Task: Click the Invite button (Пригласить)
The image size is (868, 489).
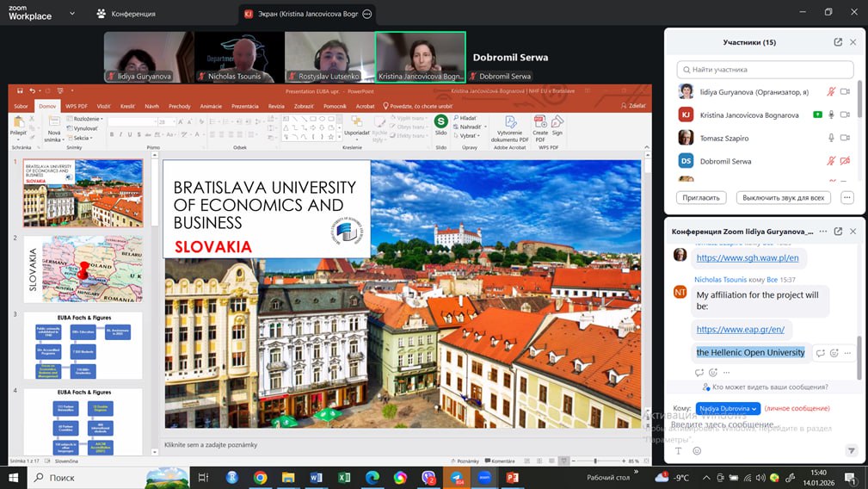Action: pos(701,197)
